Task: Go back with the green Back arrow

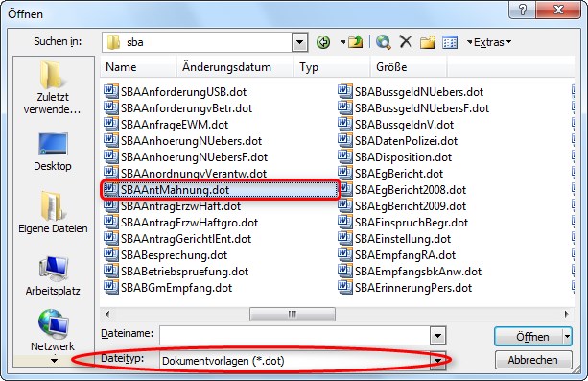Action: pos(323,42)
